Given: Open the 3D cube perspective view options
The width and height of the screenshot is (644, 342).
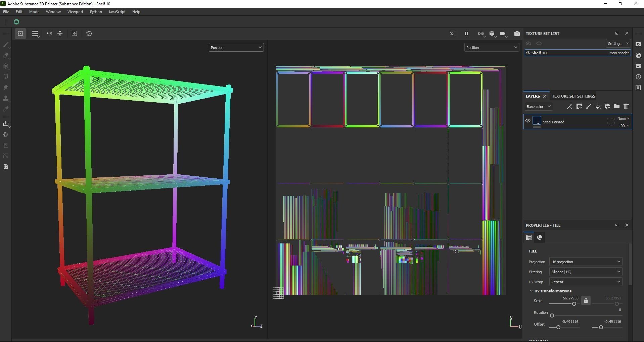Looking at the screenshot, I should coord(492,34).
